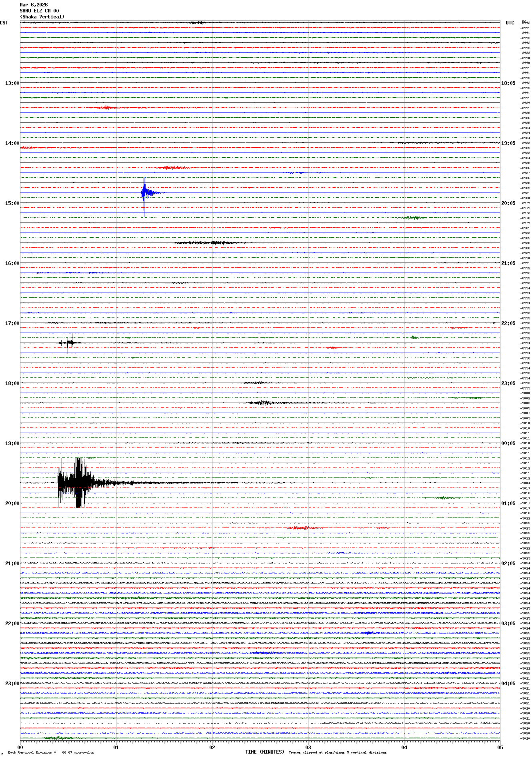
Task: Select the 16:00 CST time label
Action: (x=12, y=263)
